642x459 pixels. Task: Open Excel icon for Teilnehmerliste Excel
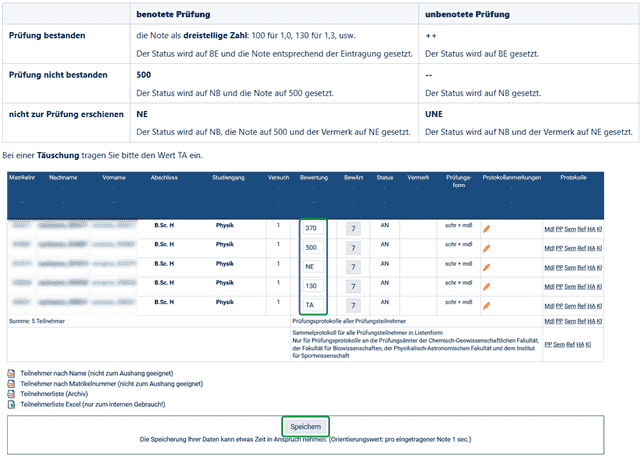[11, 405]
